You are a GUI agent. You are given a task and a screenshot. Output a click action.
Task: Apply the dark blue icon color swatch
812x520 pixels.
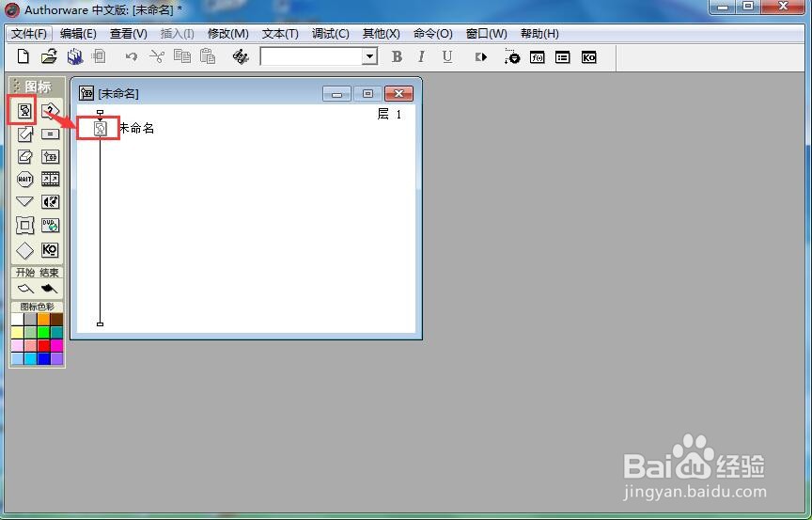pyautogui.click(x=43, y=358)
